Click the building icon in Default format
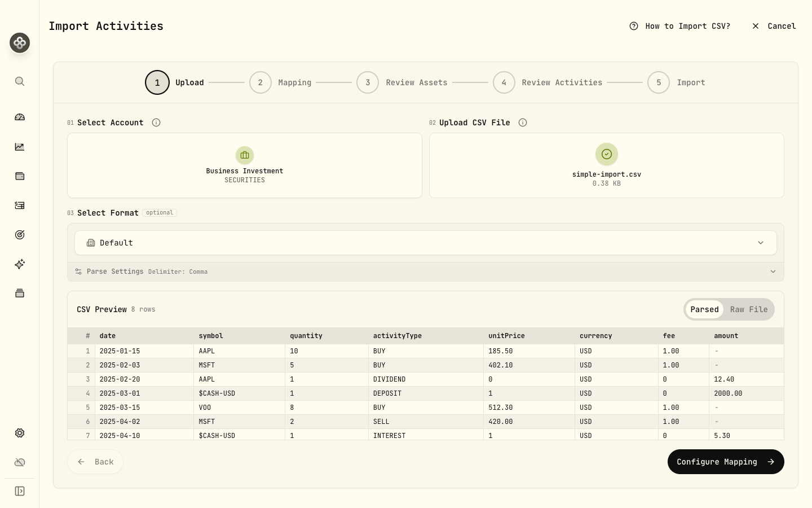This screenshot has width=812, height=508. coord(91,243)
